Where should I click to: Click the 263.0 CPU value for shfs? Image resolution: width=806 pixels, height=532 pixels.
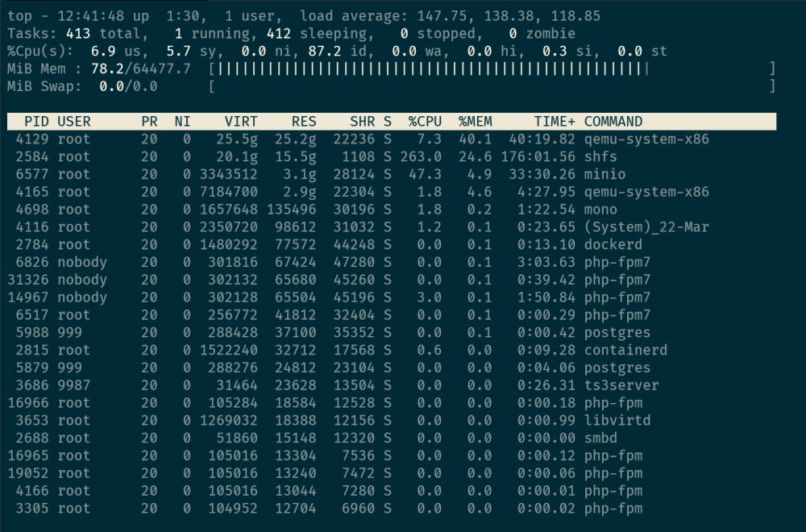[421, 156]
